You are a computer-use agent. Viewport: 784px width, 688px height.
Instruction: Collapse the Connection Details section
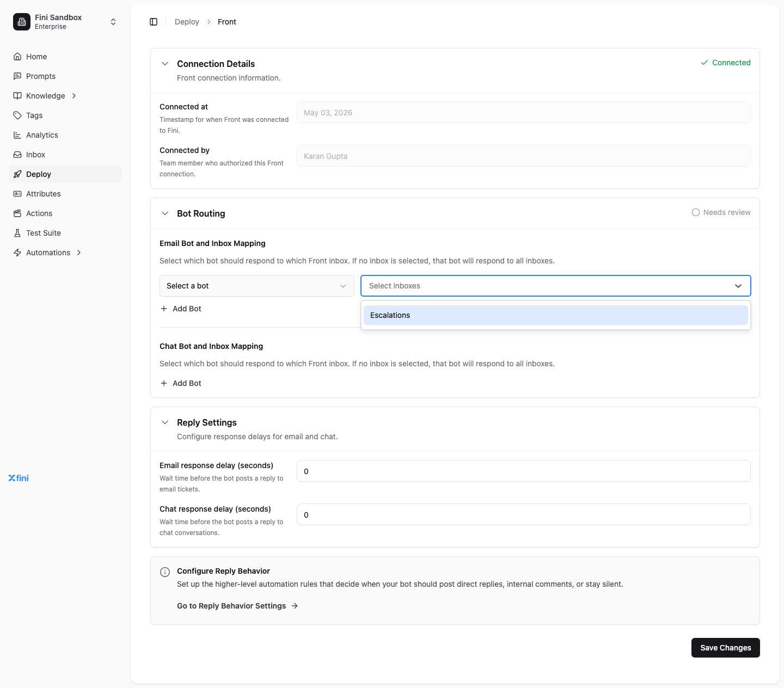[x=165, y=64]
